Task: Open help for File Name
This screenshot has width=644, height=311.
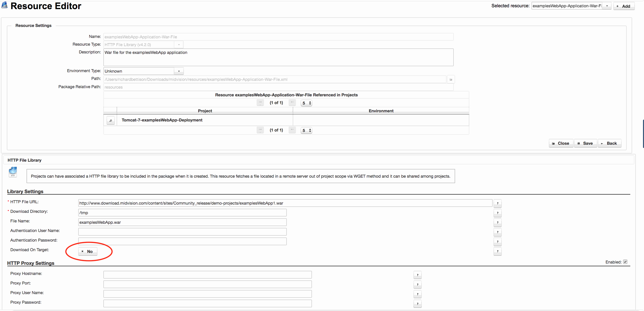Action: [x=497, y=222]
